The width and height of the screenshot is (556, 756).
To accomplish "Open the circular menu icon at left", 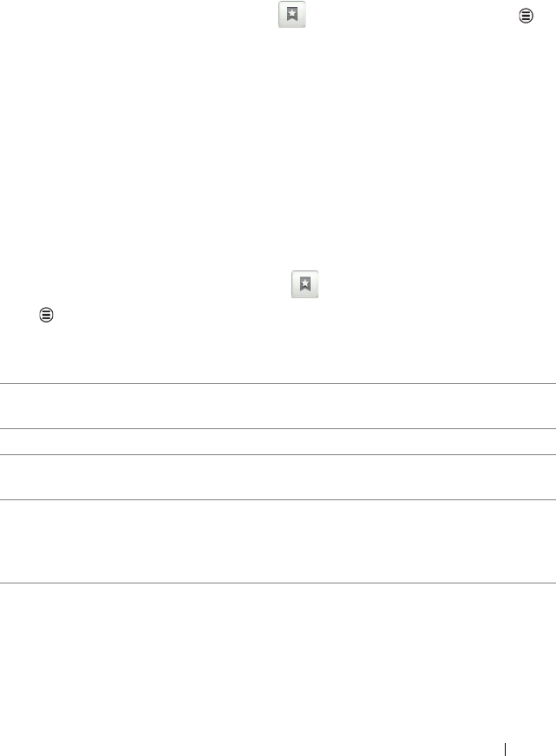I will (46, 315).
